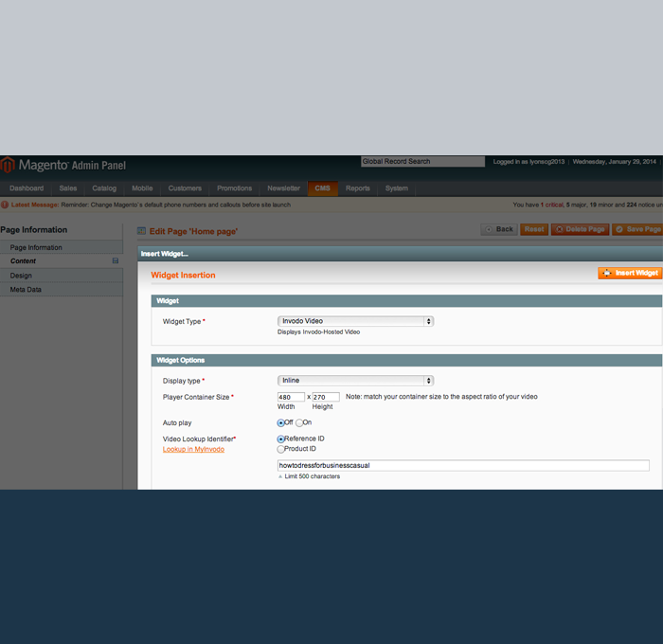Open the CMS menu
Screen dimensions: 663x644
pos(323,188)
